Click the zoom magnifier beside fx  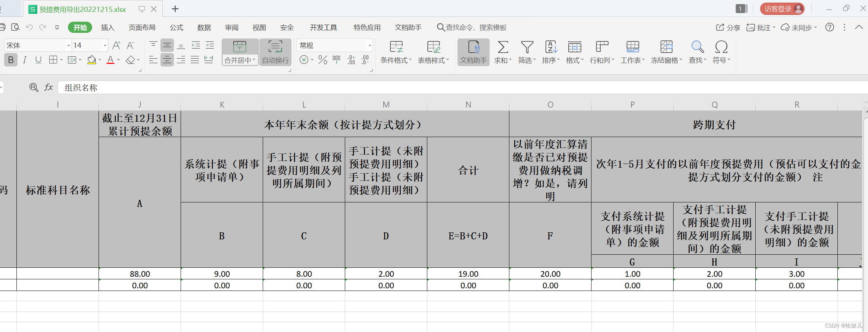pos(34,87)
